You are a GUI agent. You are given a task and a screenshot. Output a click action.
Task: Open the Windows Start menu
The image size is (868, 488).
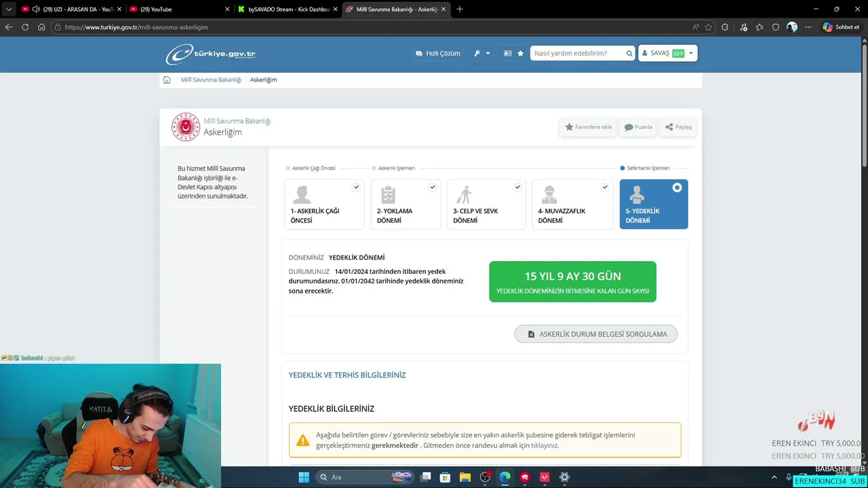coord(304,477)
